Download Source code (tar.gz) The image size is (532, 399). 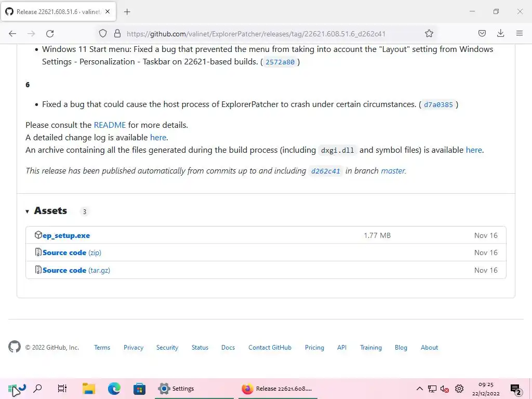coord(76,270)
